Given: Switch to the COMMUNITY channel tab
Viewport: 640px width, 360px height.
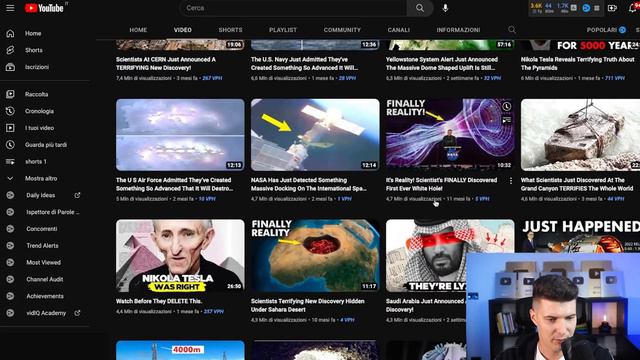Looking at the screenshot, I should pos(342,30).
